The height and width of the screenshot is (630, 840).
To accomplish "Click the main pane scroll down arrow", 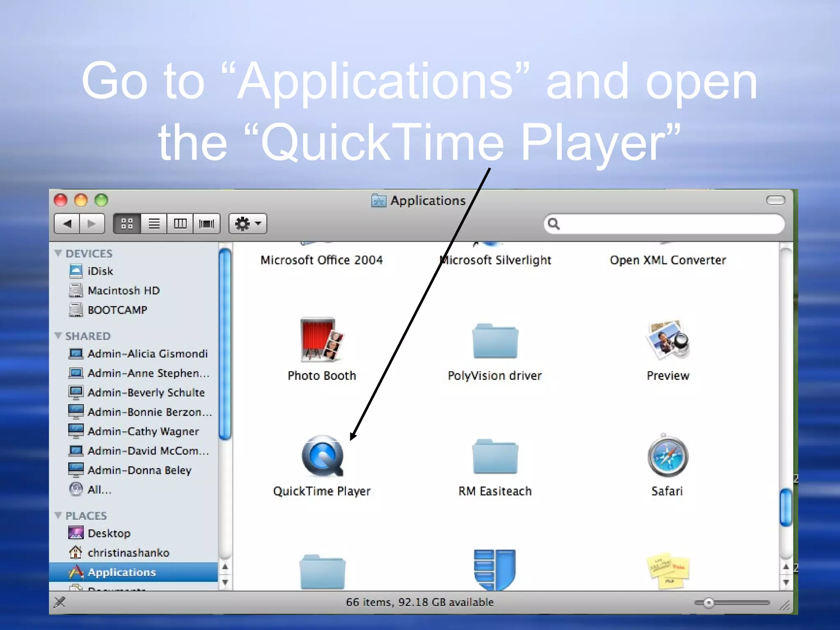I will tap(786, 582).
